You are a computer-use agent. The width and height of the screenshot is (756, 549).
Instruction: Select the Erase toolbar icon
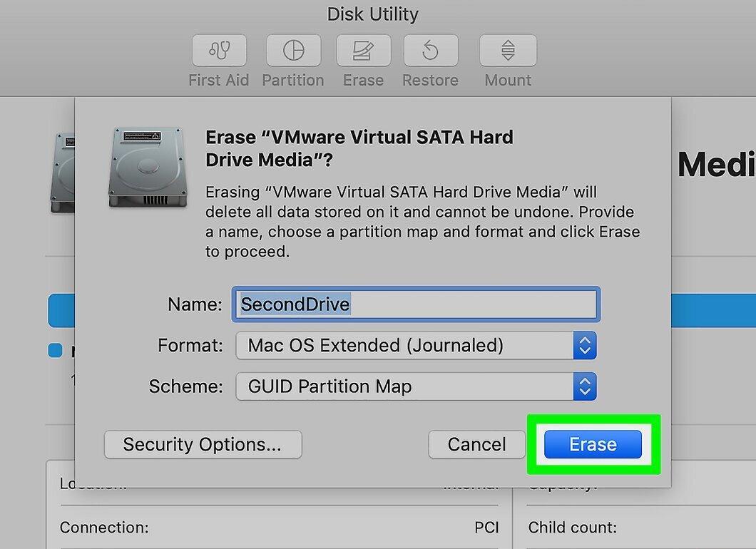(x=363, y=50)
